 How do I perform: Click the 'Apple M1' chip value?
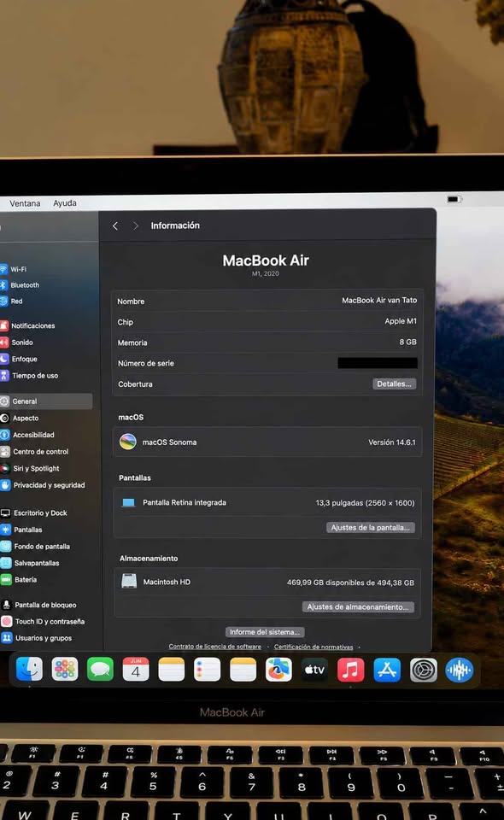401,321
